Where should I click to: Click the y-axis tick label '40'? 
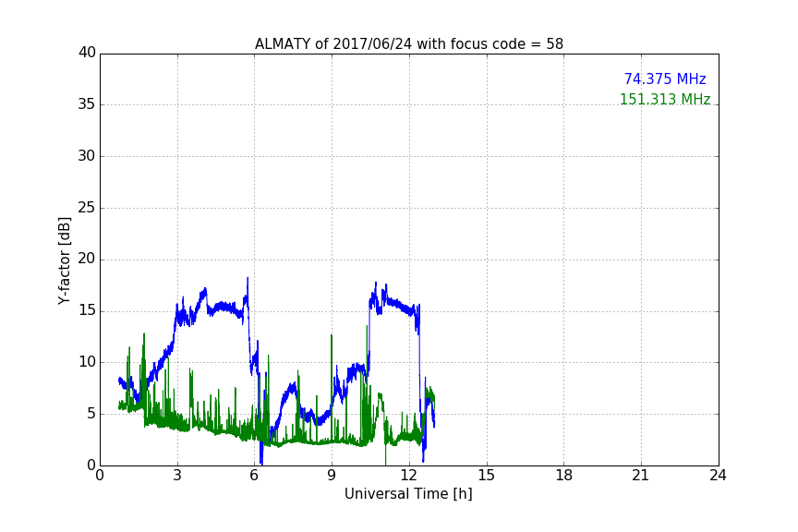point(87,53)
